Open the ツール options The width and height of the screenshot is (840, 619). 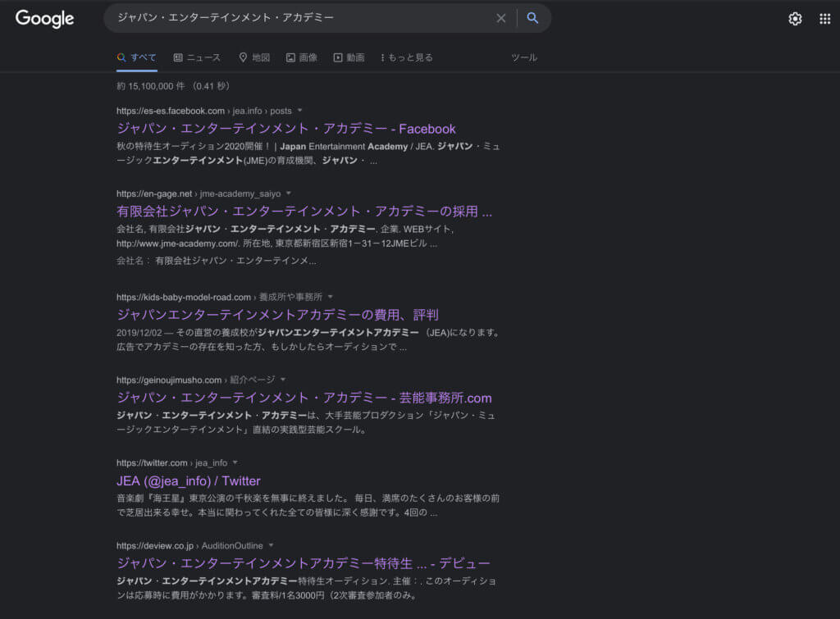click(x=524, y=57)
